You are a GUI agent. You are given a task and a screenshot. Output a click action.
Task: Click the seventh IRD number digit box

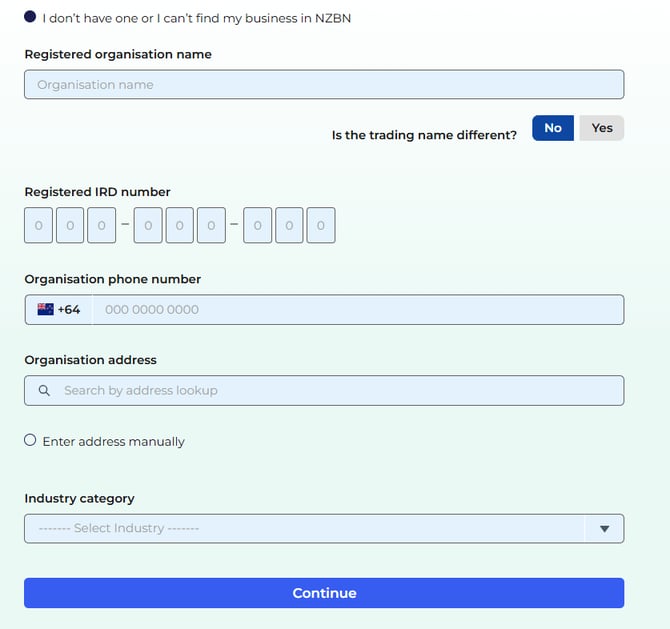pyautogui.click(x=258, y=226)
